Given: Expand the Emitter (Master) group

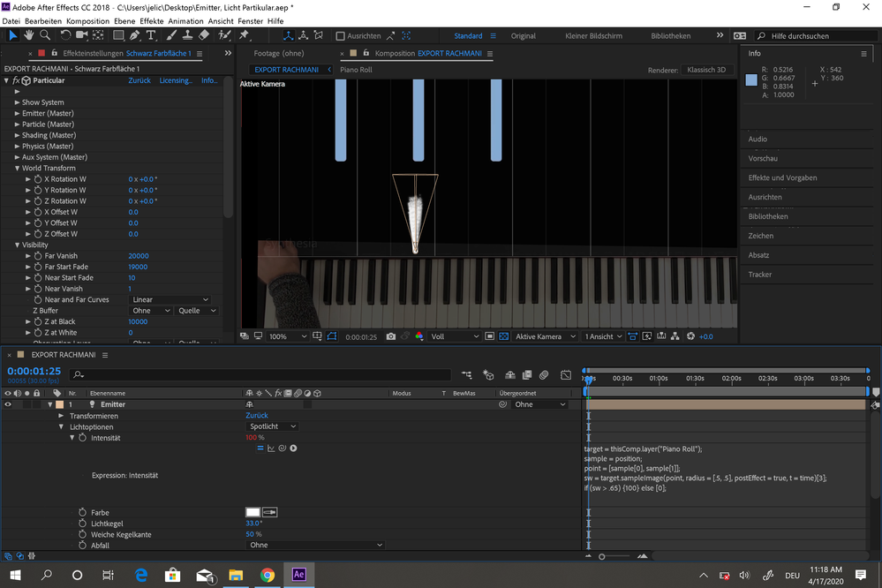Looking at the screenshot, I should [x=17, y=113].
